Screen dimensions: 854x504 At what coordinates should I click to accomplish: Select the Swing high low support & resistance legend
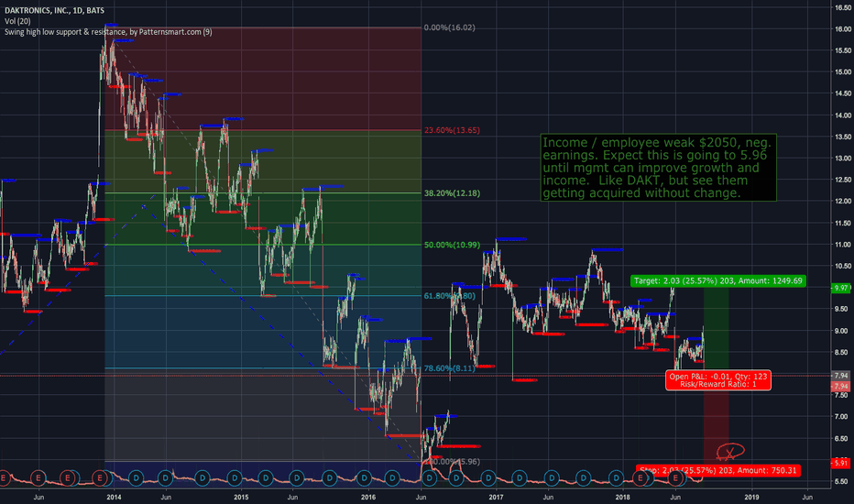coord(108,31)
